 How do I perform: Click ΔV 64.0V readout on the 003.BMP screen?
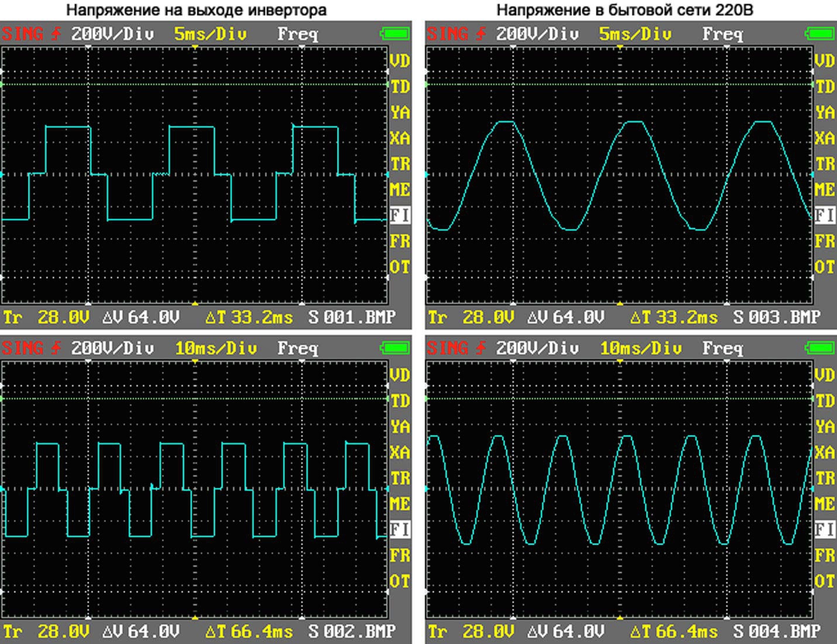point(565,317)
